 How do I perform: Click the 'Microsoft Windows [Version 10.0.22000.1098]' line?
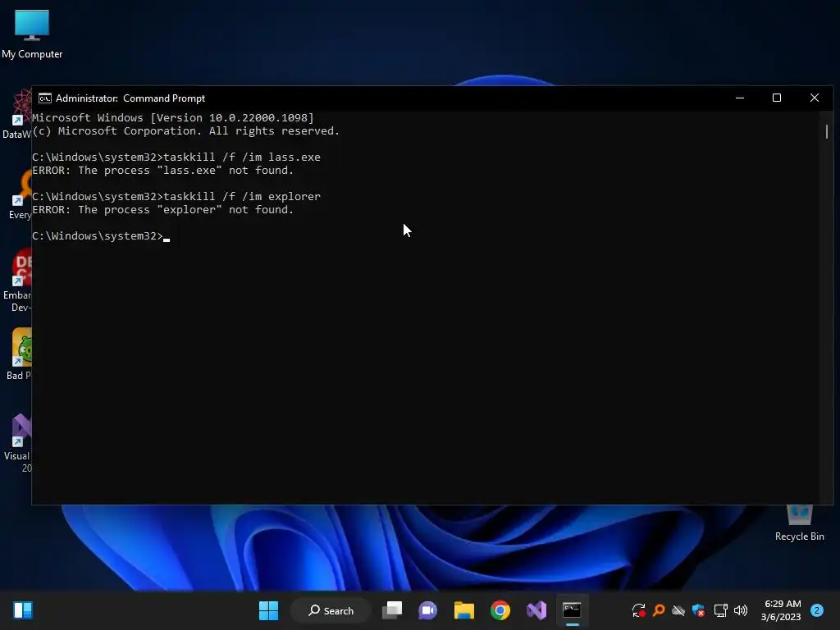(x=173, y=118)
